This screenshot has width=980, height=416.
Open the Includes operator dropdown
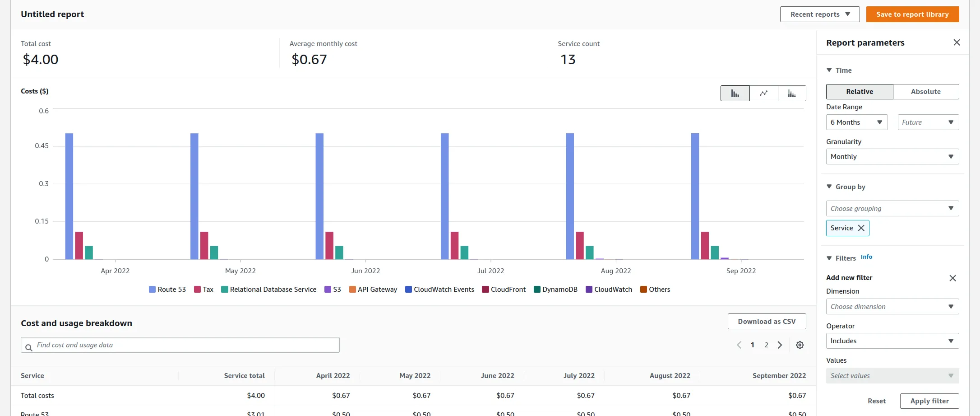[892, 341]
